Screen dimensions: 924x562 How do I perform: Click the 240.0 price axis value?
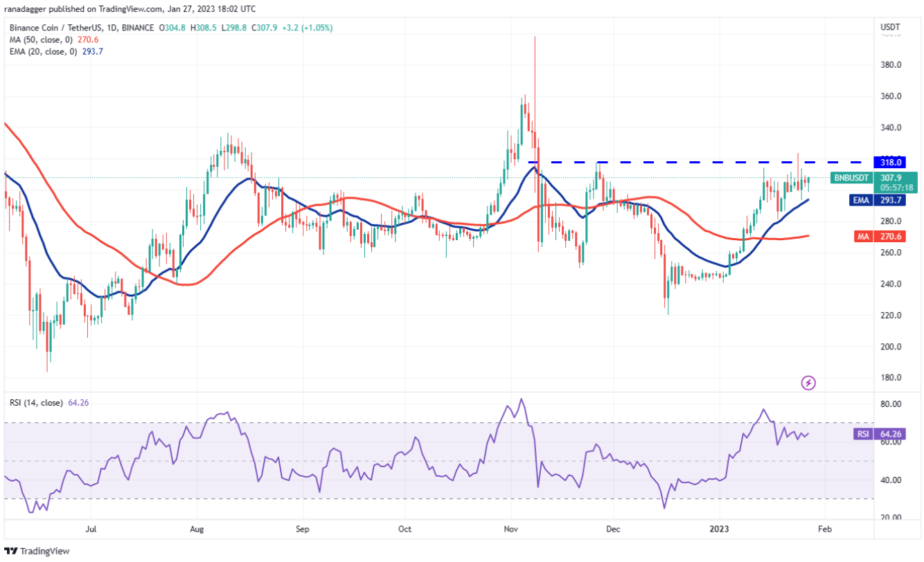(889, 284)
